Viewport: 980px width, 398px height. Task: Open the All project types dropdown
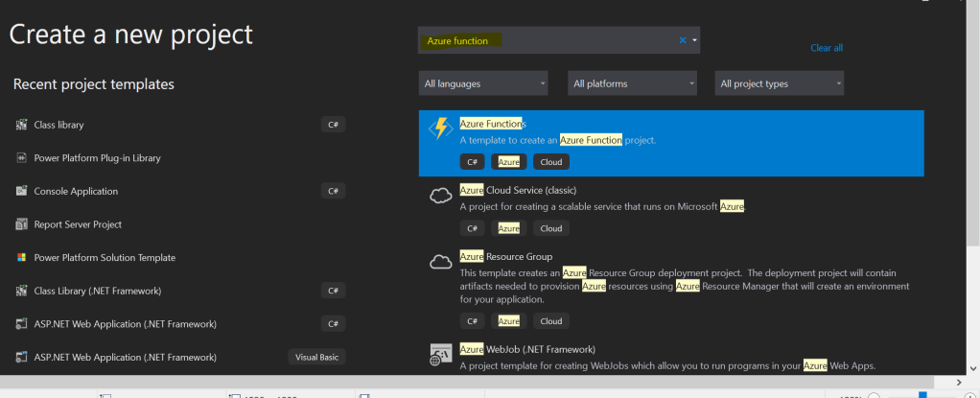coord(780,83)
